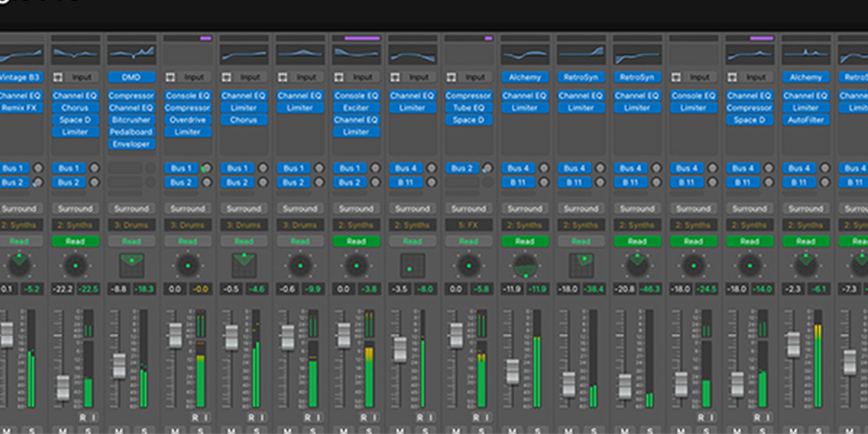The width and height of the screenshot is (868, 434).
Task: Open the 5: FX group dropdown
Action: [469, 225]
